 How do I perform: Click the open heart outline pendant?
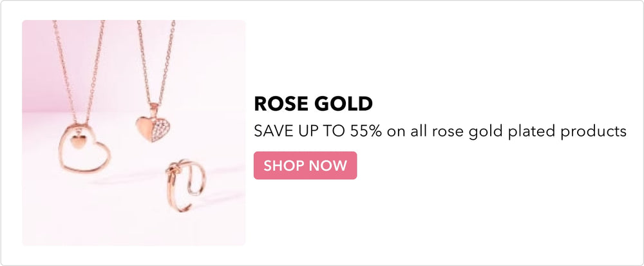point(84,147)
